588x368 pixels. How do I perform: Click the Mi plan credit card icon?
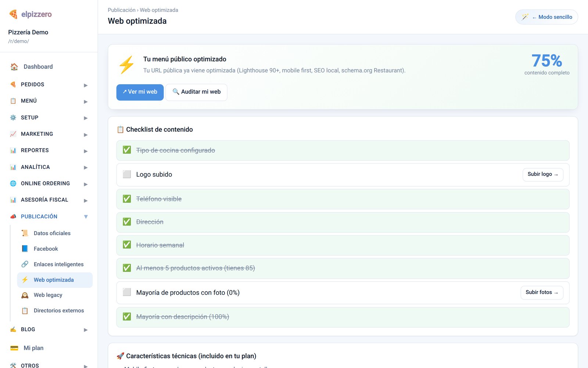coord(14,348)
